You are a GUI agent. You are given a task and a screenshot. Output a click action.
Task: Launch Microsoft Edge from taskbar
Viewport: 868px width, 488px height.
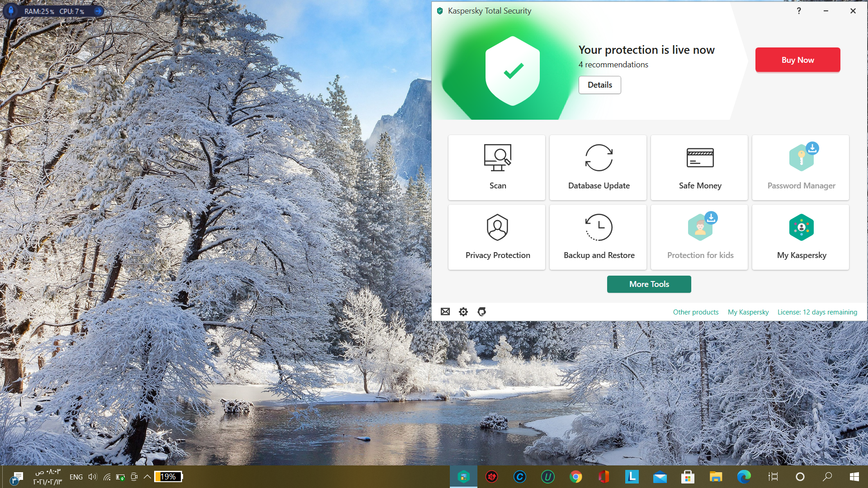pos(744,477)
